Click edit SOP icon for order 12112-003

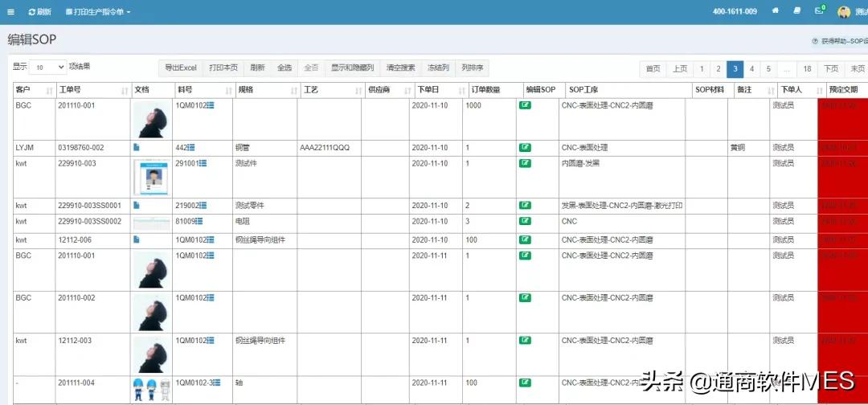525,340
